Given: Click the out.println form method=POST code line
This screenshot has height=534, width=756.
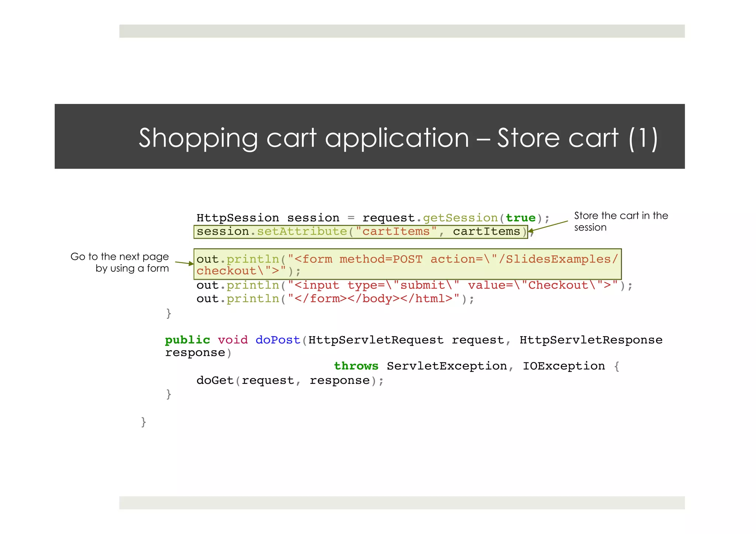Looking at the screenshot, I should pos(408,264).
